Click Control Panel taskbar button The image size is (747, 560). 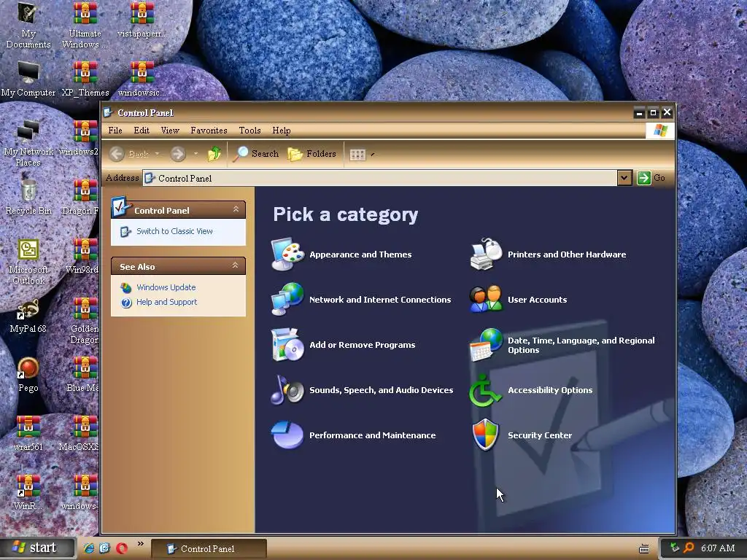209,548
